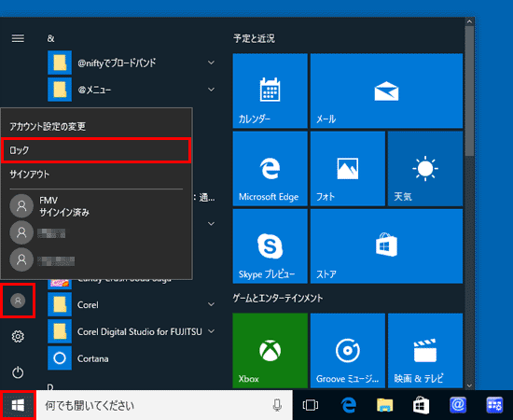Screen dimensions: 513x420
Task: Click the Cortana app icon in list
Action: click(60, 358)
